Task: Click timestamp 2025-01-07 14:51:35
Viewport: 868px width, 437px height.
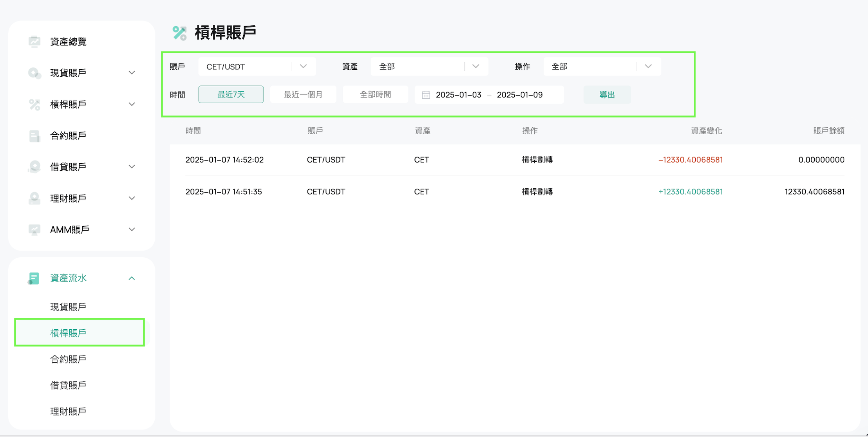Action: point(224,191)
